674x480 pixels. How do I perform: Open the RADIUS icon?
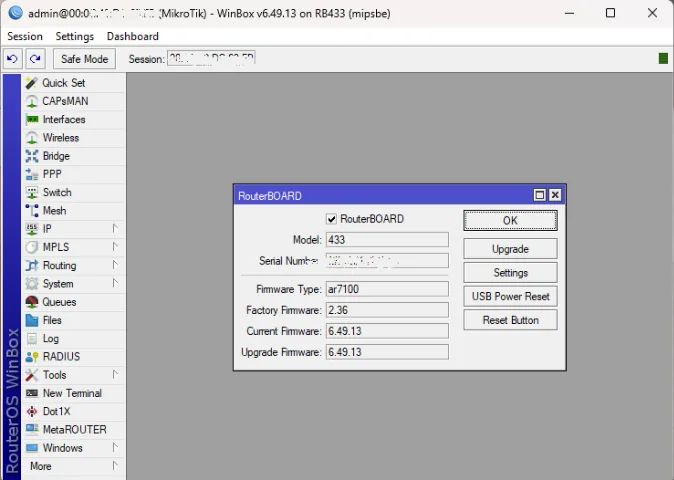click(31, 357)
